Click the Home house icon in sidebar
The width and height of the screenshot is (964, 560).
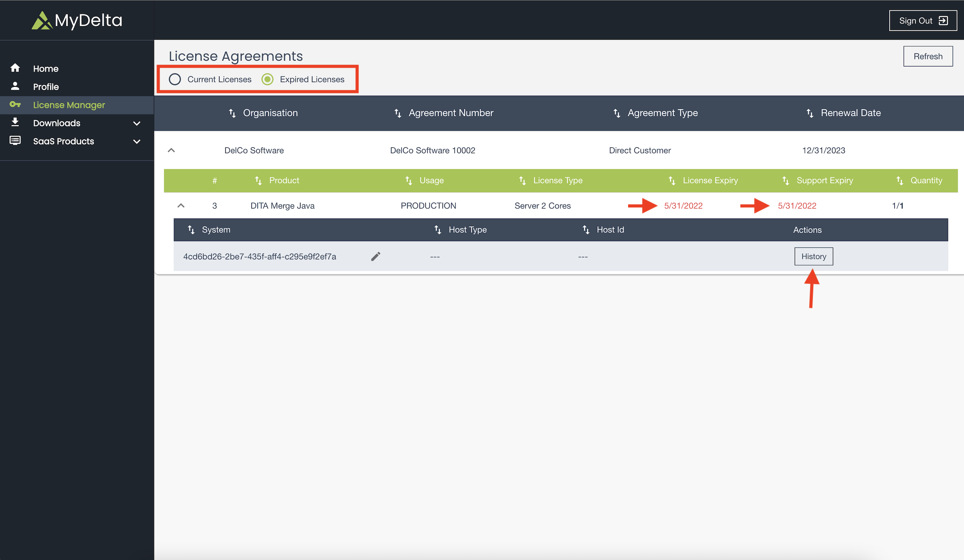pyautogui.click(x=15, y=68)
